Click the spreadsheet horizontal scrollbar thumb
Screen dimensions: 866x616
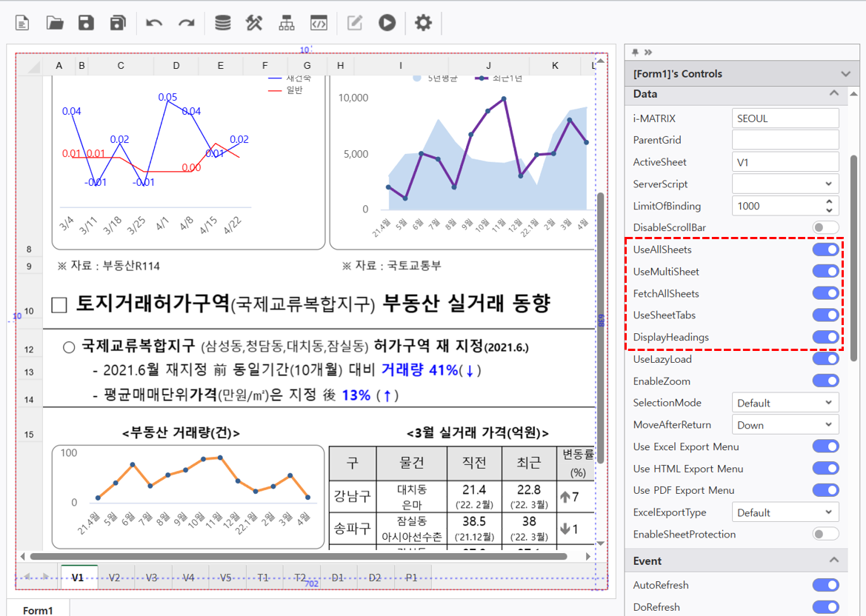click(x=299, y=556)
